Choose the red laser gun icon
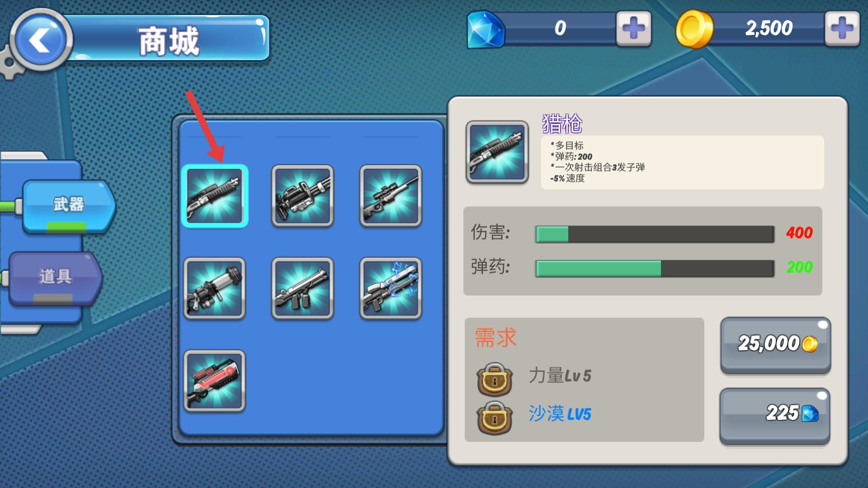Viewport: 868px width, 488px height. tap(215, 381)
